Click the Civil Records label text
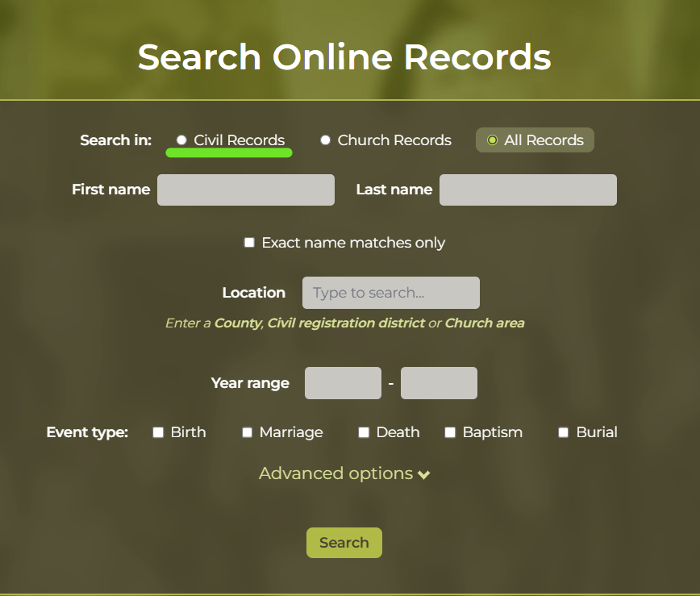Viewport: 700px width, 596px height. click(x=240, y=140)
